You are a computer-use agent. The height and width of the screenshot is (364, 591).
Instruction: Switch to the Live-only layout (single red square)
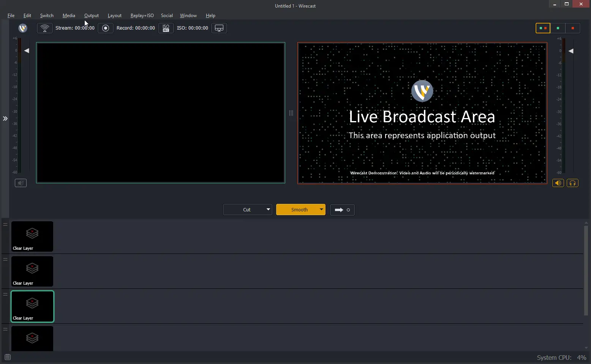pyautogui.click(x=573, y=28)
